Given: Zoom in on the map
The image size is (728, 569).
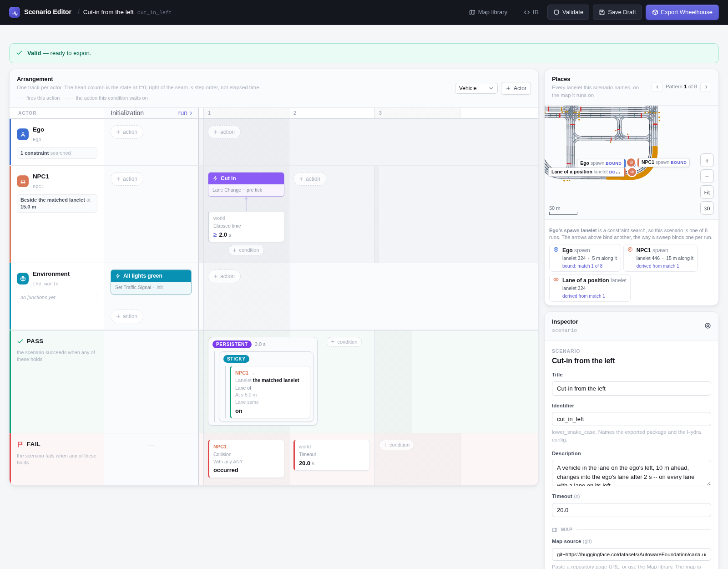Looking at the screenshot, I should (x=707, y=161).
